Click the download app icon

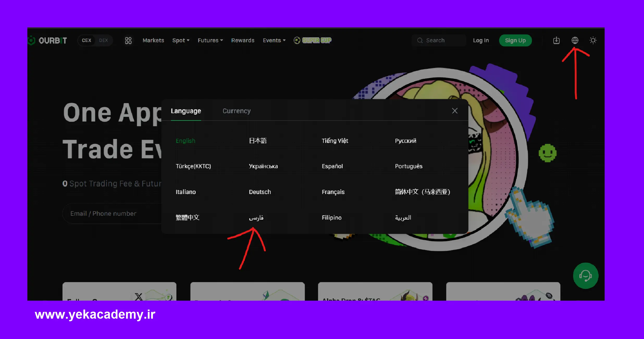556,40
